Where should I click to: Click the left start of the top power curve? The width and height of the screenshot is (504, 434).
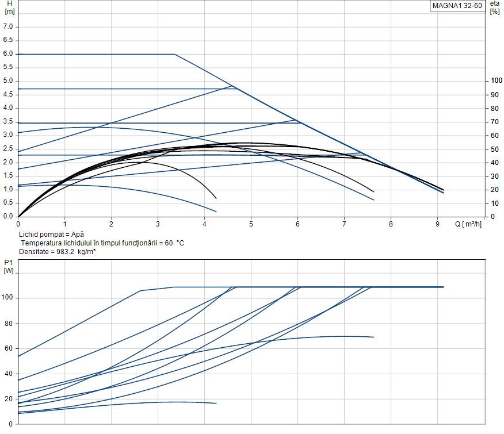tap(19, 356)
